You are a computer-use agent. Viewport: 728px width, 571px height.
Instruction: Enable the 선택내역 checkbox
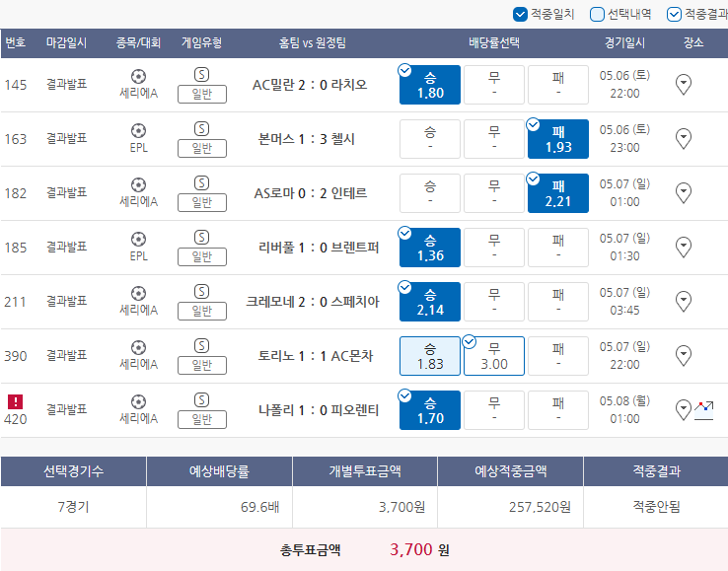coord(597,15)
